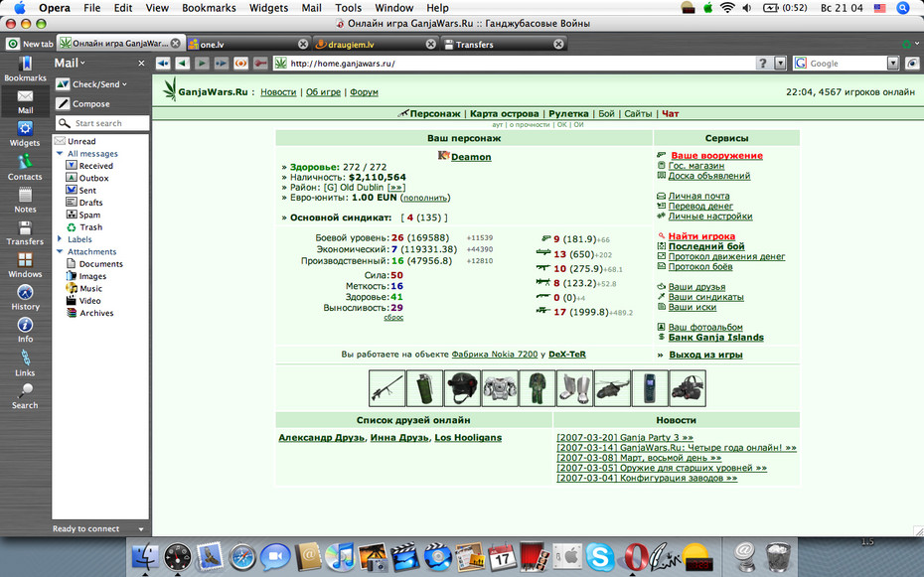Open the Bookmarks menu in menu bar
Image resolution: width=924 pixels, height=577 pixels.
pos(209,8)
